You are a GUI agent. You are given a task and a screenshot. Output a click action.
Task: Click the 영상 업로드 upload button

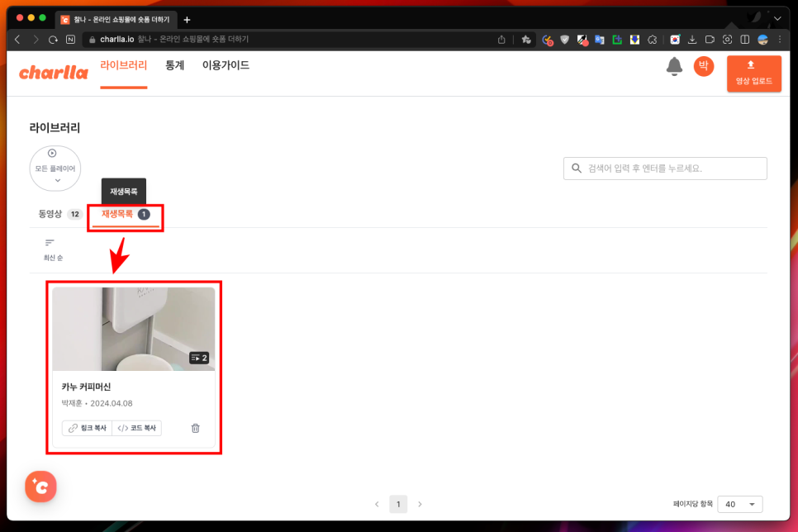click(x=753, y=74)
